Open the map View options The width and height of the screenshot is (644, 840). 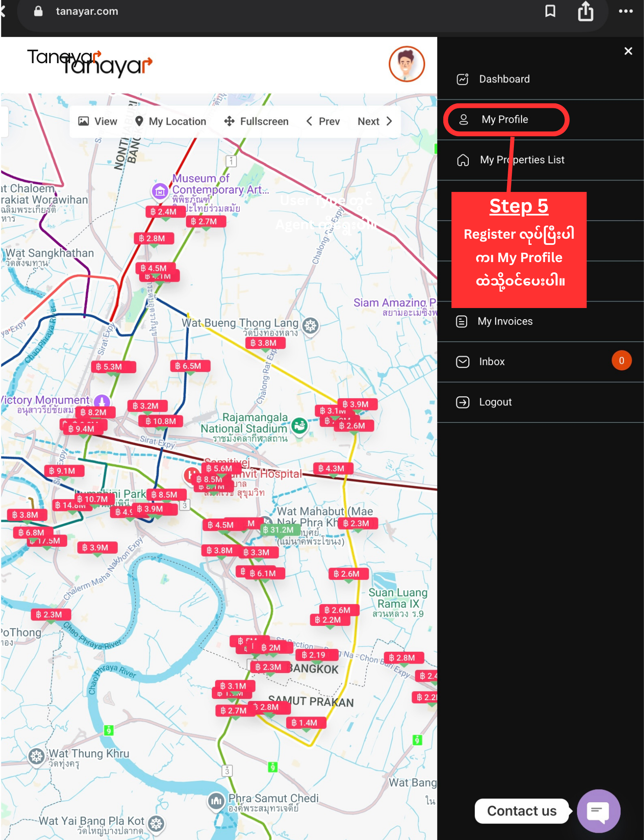98,121
